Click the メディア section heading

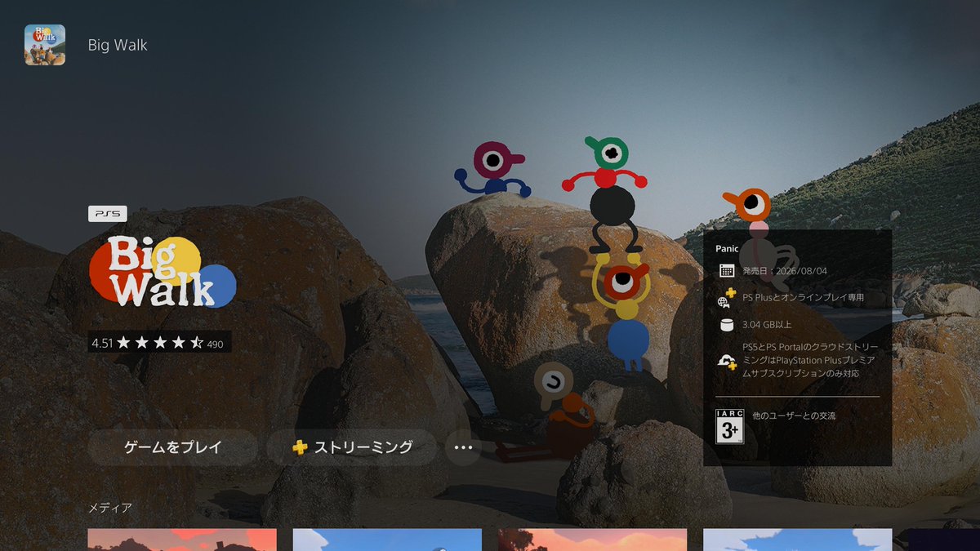109,508
